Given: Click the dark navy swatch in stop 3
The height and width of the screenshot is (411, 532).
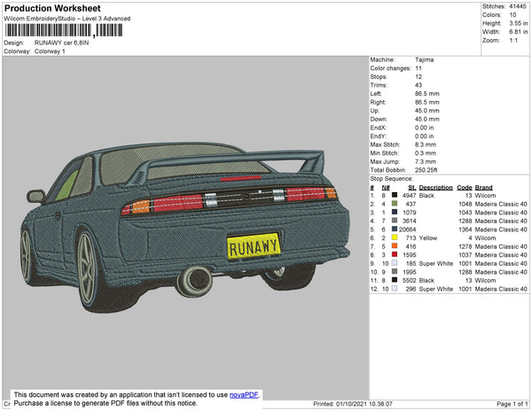Looking at the screenshot, I should tap(394, 213).
